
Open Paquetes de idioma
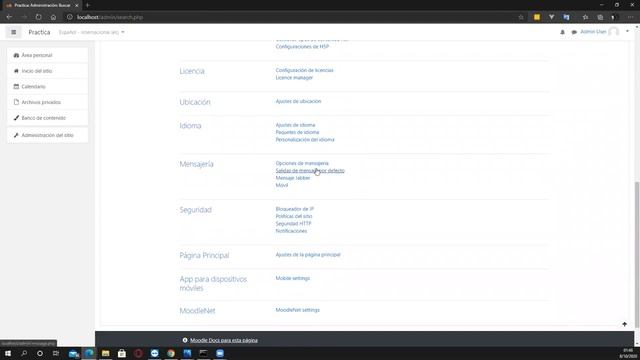[297, 132]
